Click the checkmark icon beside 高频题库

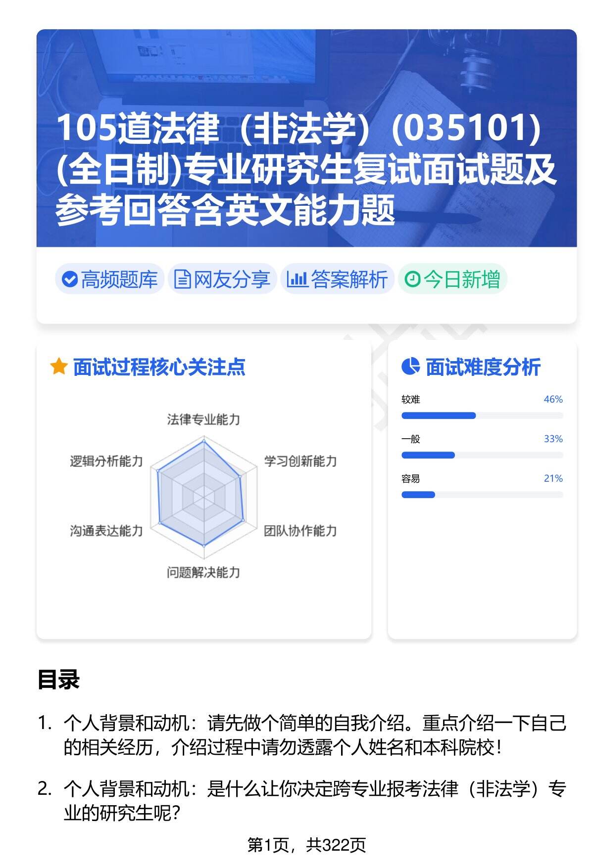pyautogui.click(x=70, y=279)
